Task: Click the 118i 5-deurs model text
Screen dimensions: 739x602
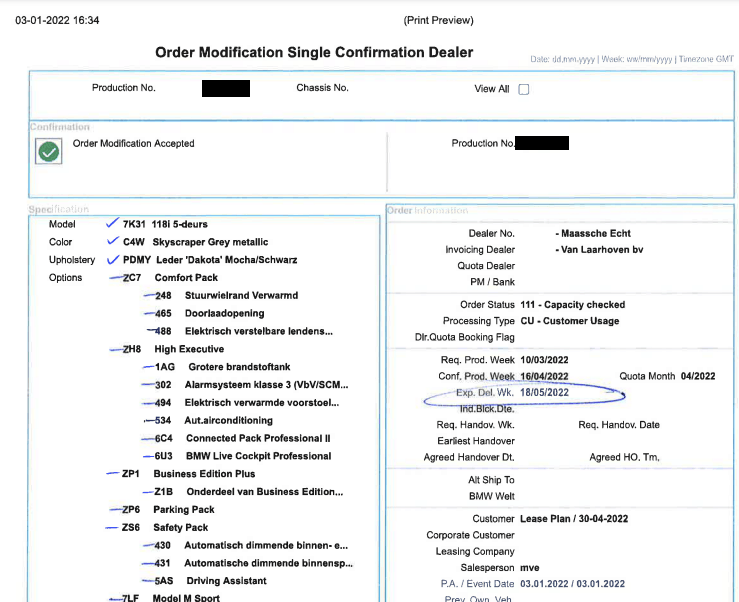Action: [180, 224]
